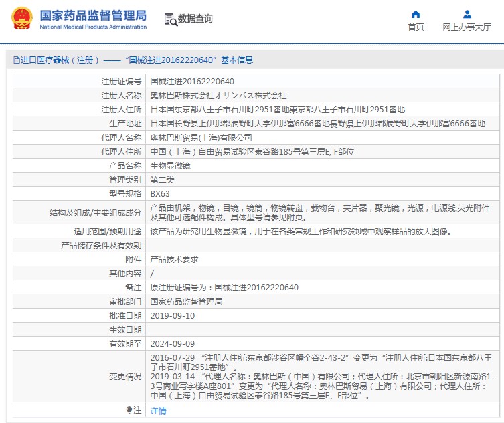Select the 产品名称 label
Screen dimensions: 504x423
125,166
